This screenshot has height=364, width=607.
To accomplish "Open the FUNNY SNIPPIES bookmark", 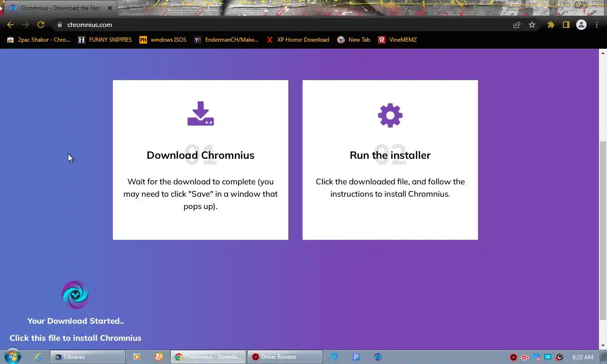I will [x=105, y=40].
